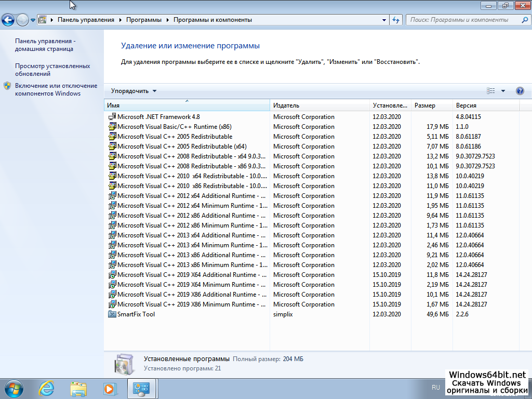Open the Упорядочить dropdown menu
532x399 pixels.
(x=134, y=91)
